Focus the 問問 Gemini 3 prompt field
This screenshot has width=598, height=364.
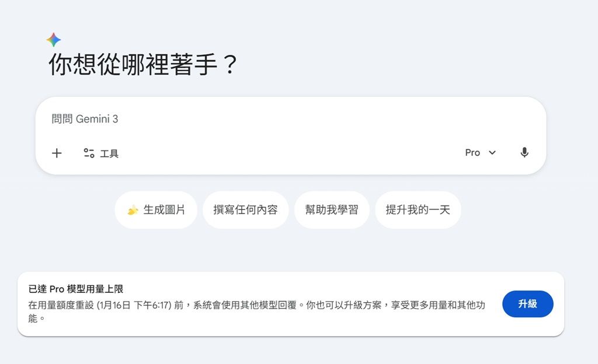coord(85,120)
